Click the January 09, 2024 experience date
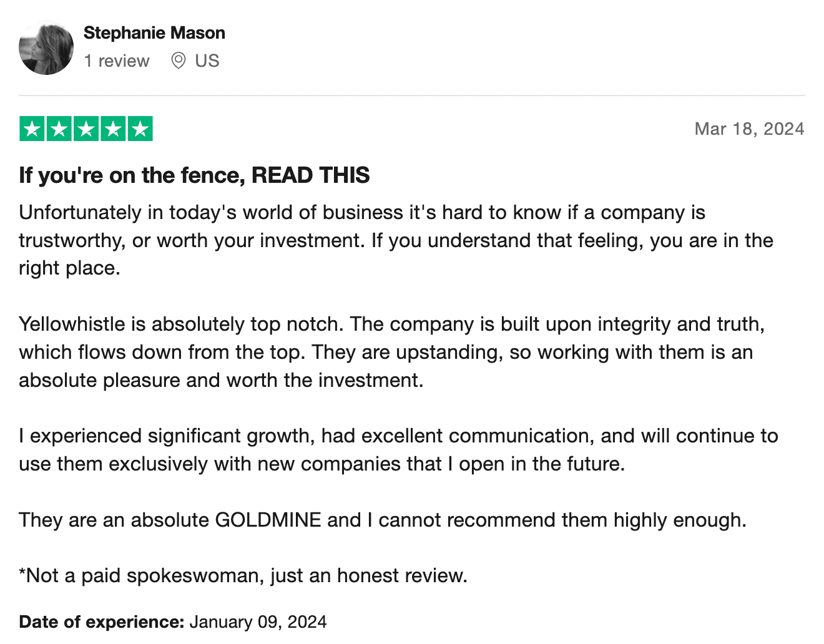 tap(258, 622)
